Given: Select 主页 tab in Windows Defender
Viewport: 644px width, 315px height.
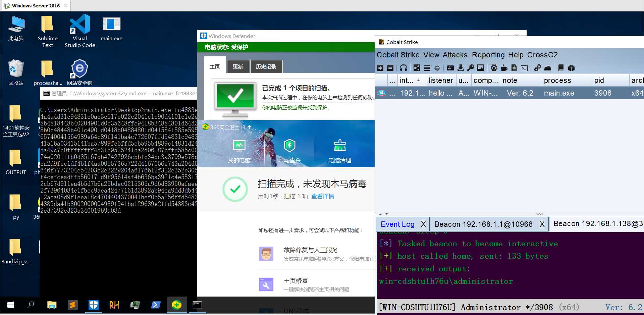Looking at the screenshot, I should point(215,66).
